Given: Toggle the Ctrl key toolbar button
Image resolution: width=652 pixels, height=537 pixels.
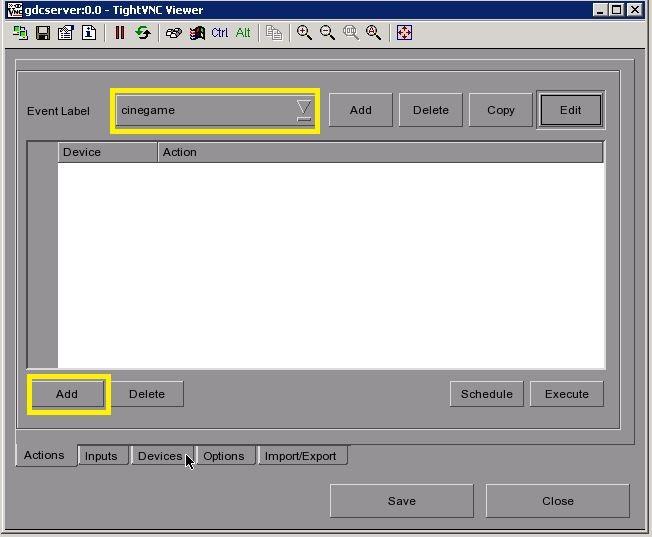Looking at the screenshot, I should [x=220, y=33].
